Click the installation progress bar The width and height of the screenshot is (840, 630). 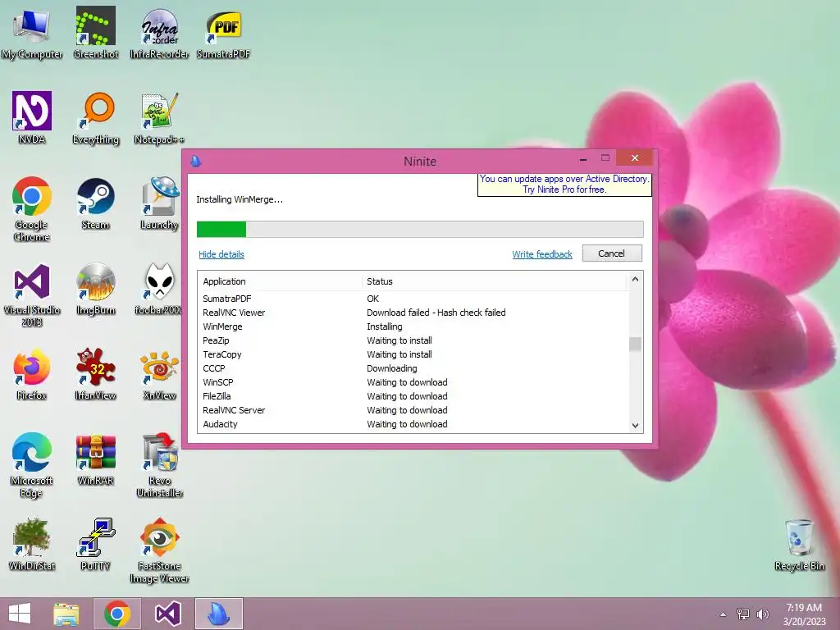click(x=420, y=230)
